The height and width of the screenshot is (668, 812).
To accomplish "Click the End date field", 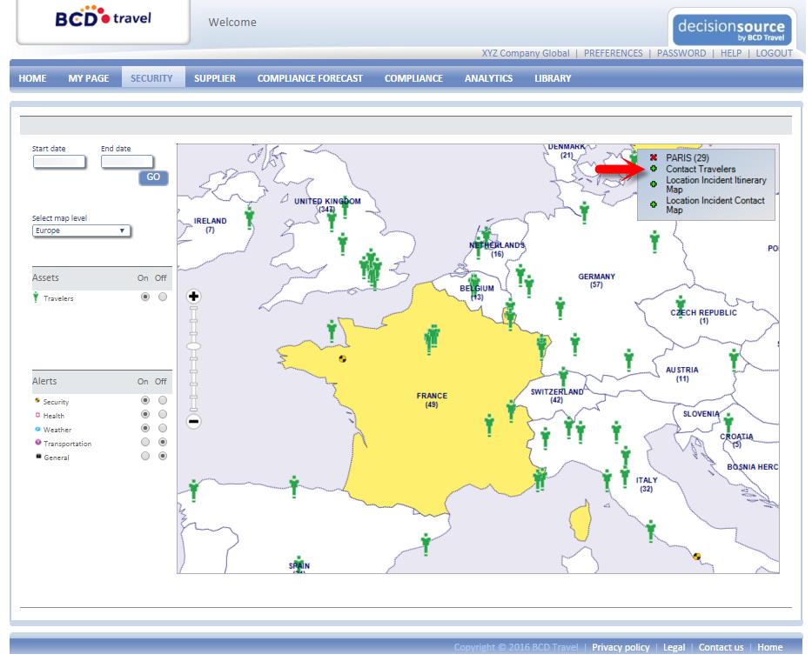I will pyautogui.click(x=127, y=162).
